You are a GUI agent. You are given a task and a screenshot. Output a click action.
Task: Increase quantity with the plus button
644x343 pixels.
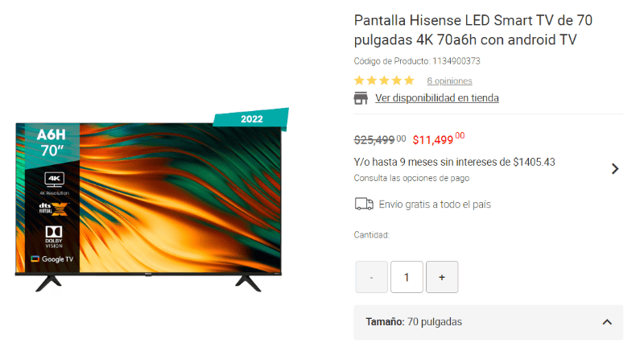tap(442, 277)
